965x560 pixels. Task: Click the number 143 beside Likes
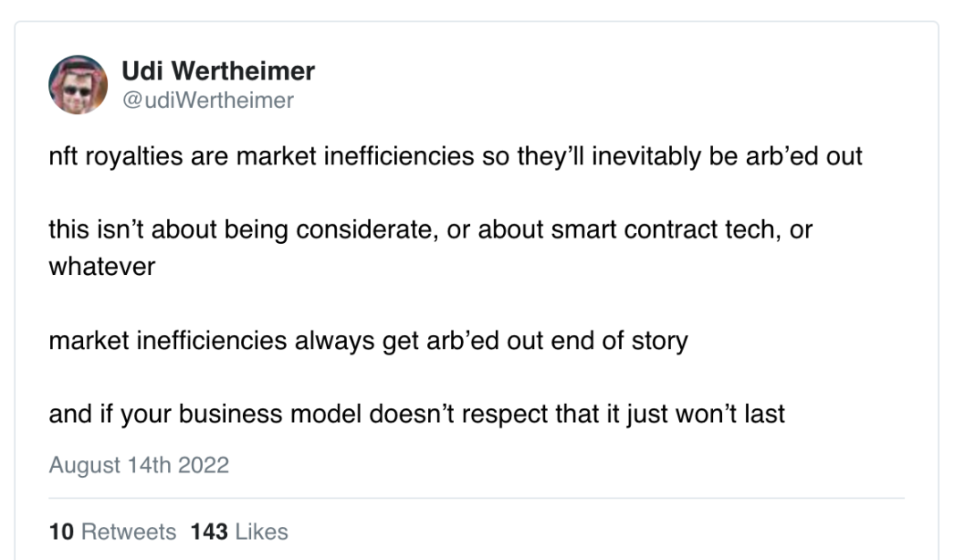209,531
